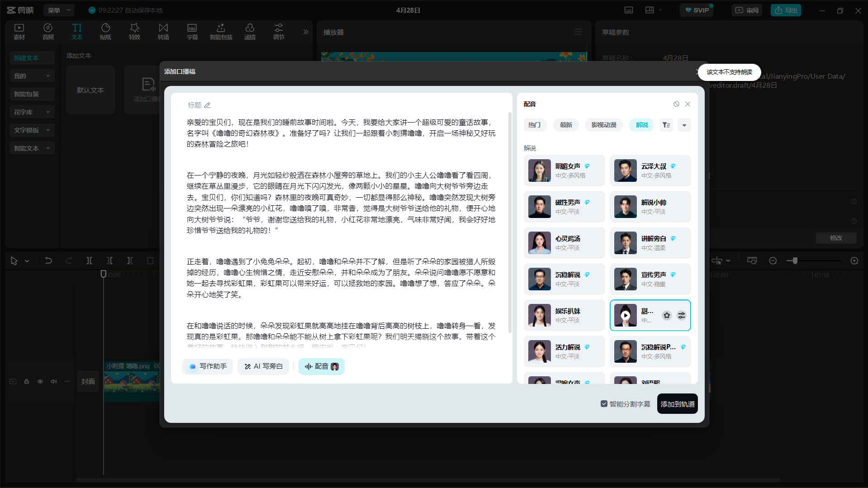The width and height of the screenshot is (868, 488).
Task: Click the filter icon in voice category row
Action: click(x=666, y=125)
